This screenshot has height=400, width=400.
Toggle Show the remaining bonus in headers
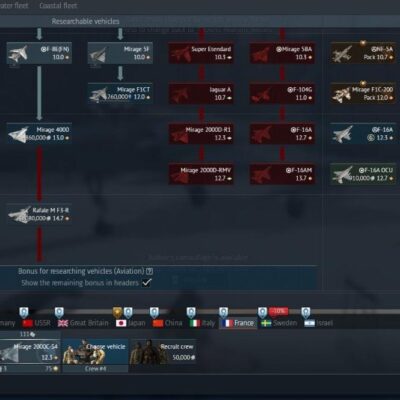click(x=146, y=283)
